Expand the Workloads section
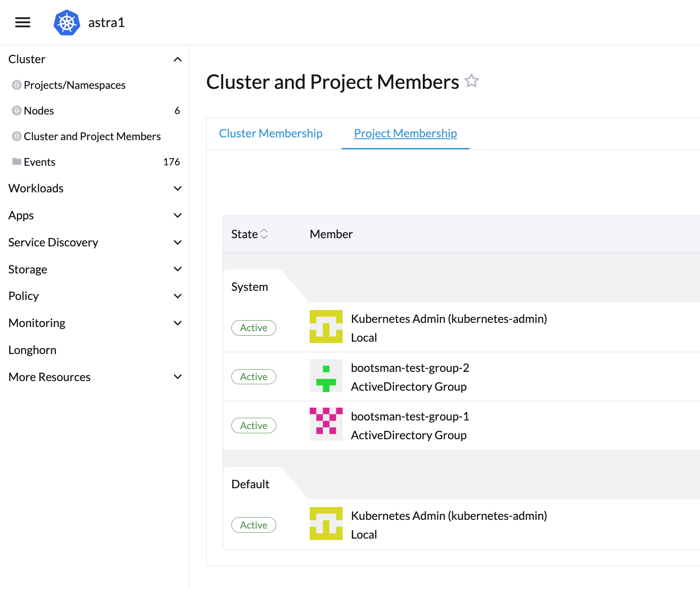 [178, 188]
